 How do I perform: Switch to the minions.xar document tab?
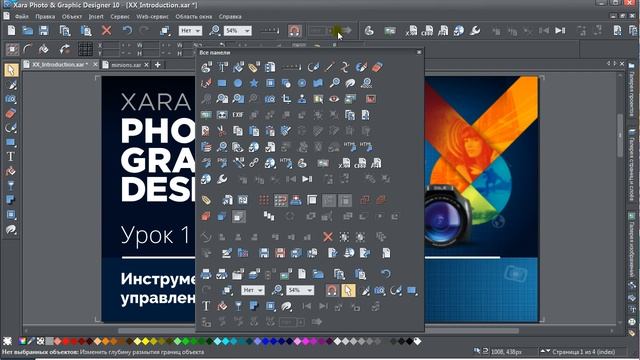point(126,65)
